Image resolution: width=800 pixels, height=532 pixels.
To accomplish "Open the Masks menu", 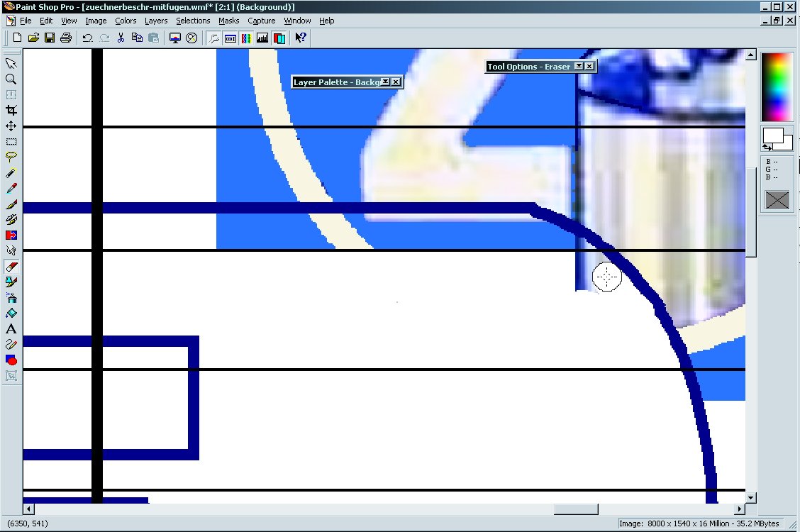I will click(228, 21).
